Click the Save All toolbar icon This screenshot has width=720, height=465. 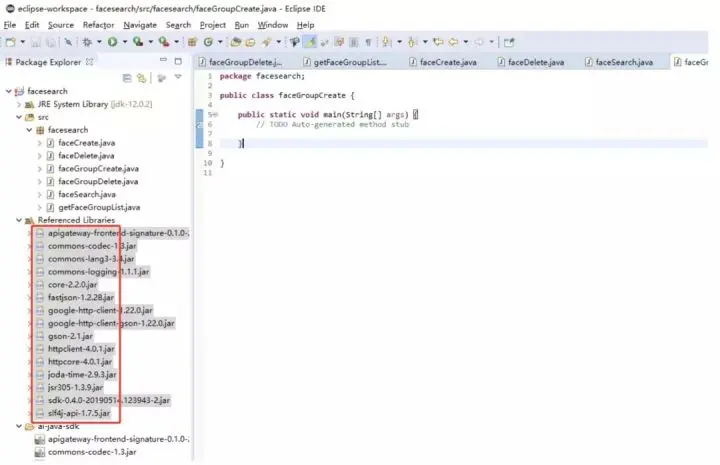pyautogui.click(x=51, y=42)
